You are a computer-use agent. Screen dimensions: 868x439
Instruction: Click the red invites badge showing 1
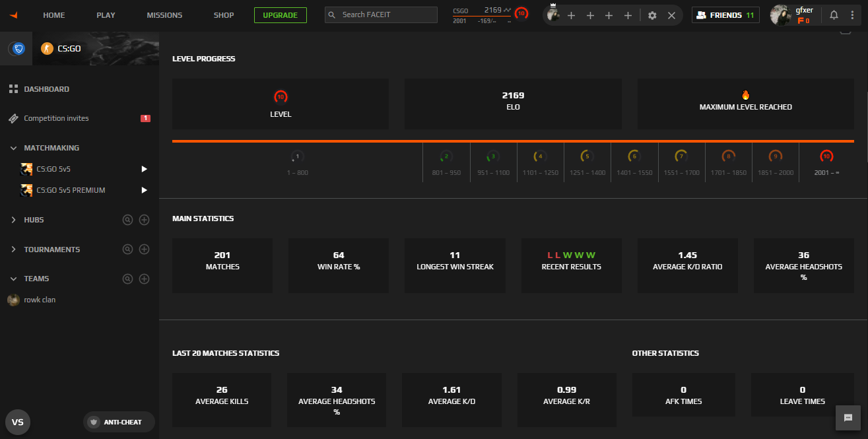coord(145,118)
